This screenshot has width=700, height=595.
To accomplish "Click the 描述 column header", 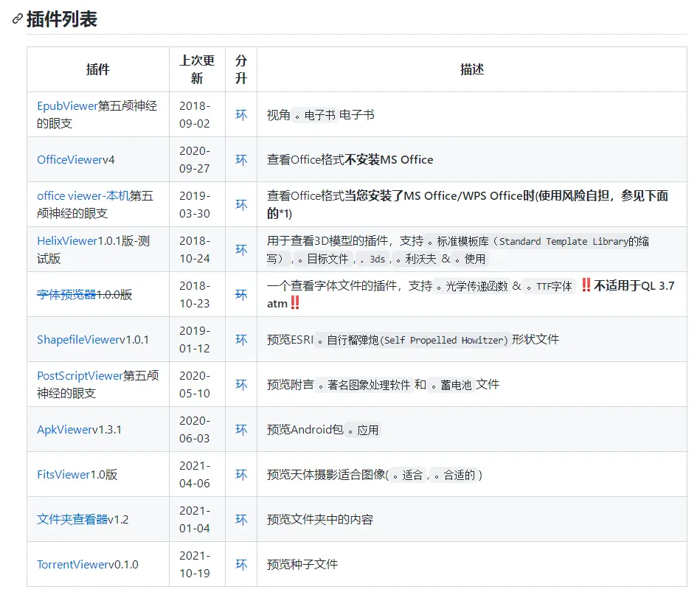I will pyautogui.click(x=472, y=69).
